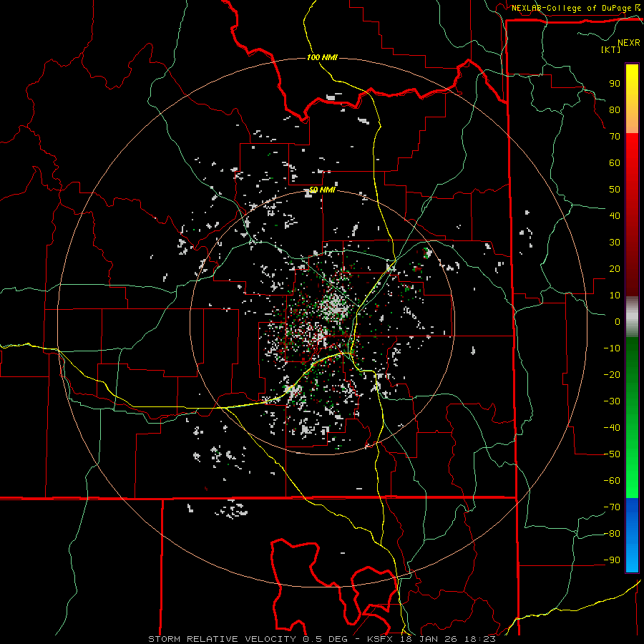Click the -70 value on the velocity scale
Screen dimensions: 644x644
(612, 507)
